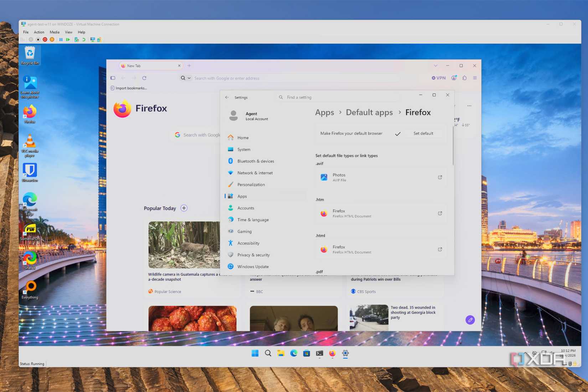Open the external link icon for .avif Photos
Image resolution: width=588 pixels, height=392 pixels.
click(x=440, y=177)
